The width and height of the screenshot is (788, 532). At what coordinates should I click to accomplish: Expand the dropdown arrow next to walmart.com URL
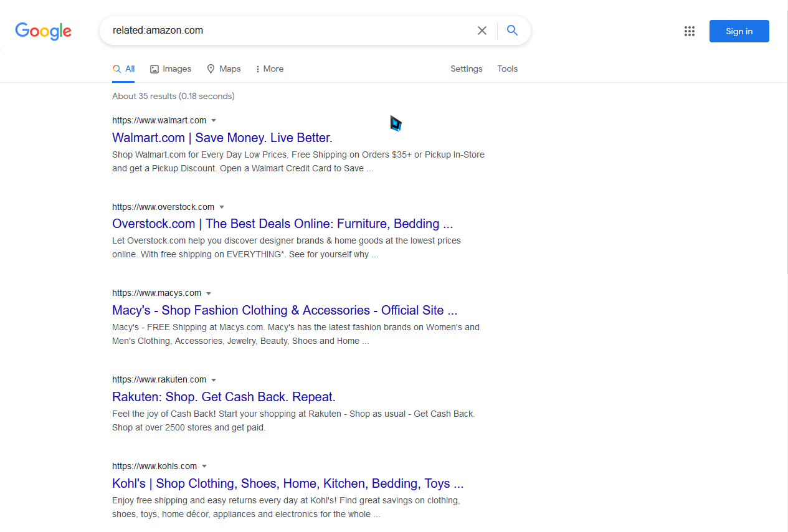pos(214,120)
